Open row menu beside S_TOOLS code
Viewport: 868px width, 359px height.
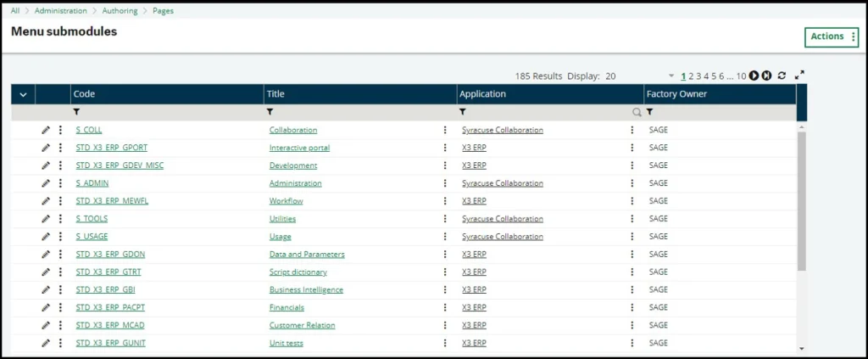pyautogui.click(x=60, y=219)
